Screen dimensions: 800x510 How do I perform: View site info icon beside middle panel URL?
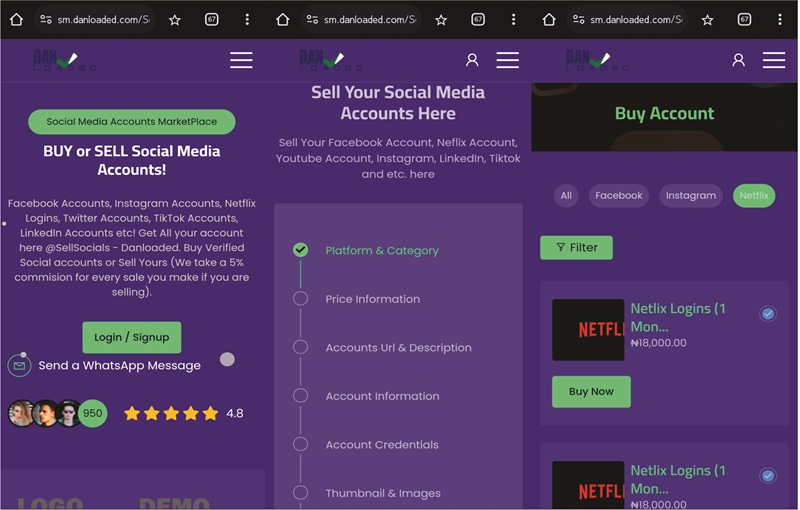coord(312,19)
